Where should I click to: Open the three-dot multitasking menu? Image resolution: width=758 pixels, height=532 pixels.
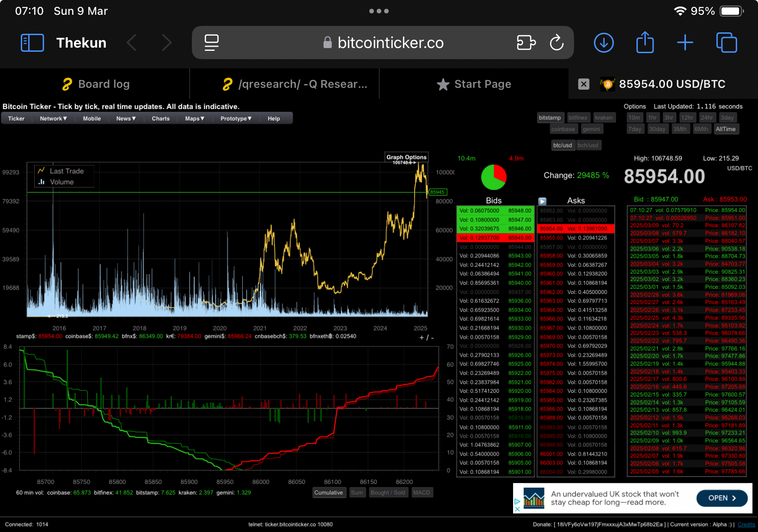[x=379, y=11]
